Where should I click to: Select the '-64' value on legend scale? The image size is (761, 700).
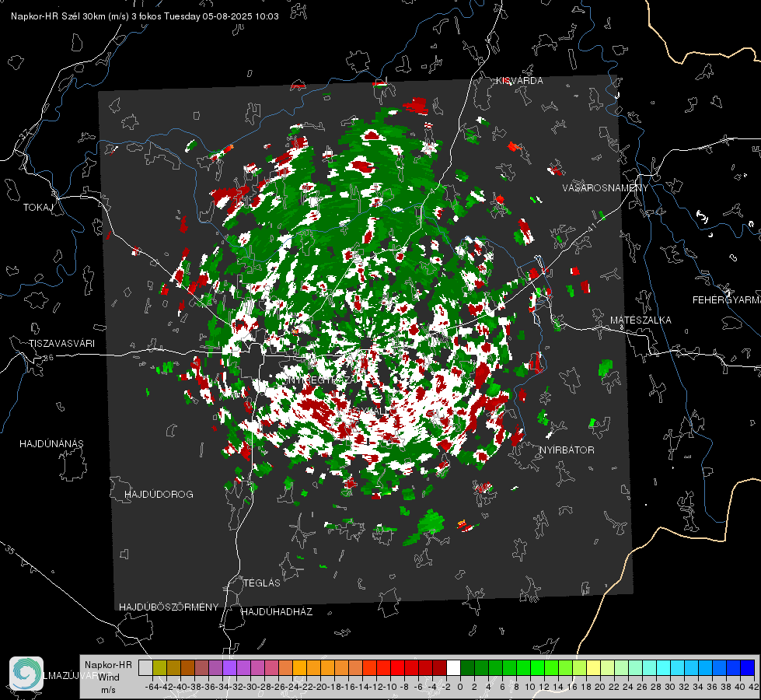click(x=152, y=688)
